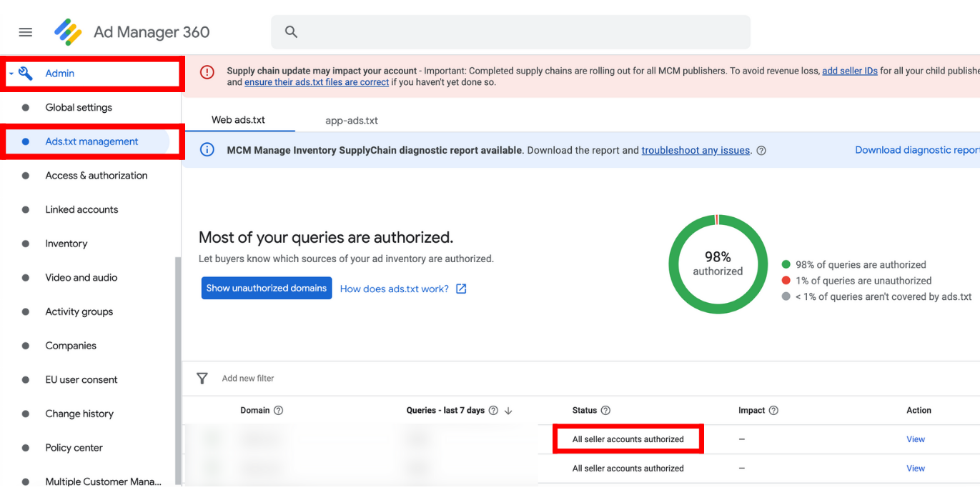This screenshot has height=500, width=980.
Task: Focus the top search field
Action: coord(510,31)
